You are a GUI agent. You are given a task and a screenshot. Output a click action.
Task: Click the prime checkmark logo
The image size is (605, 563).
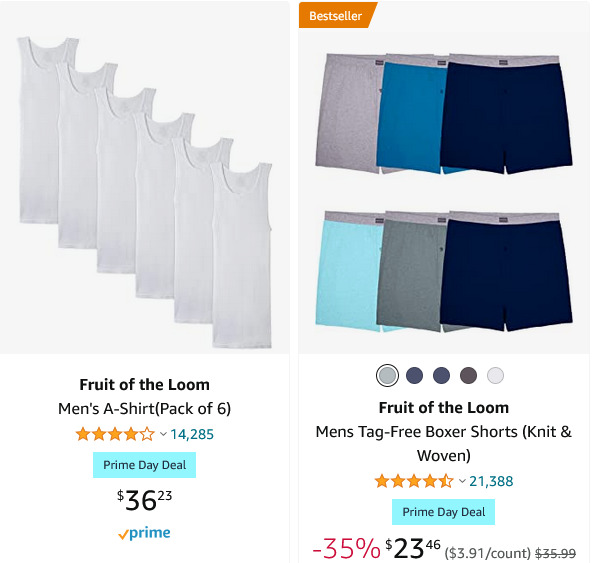144,533
